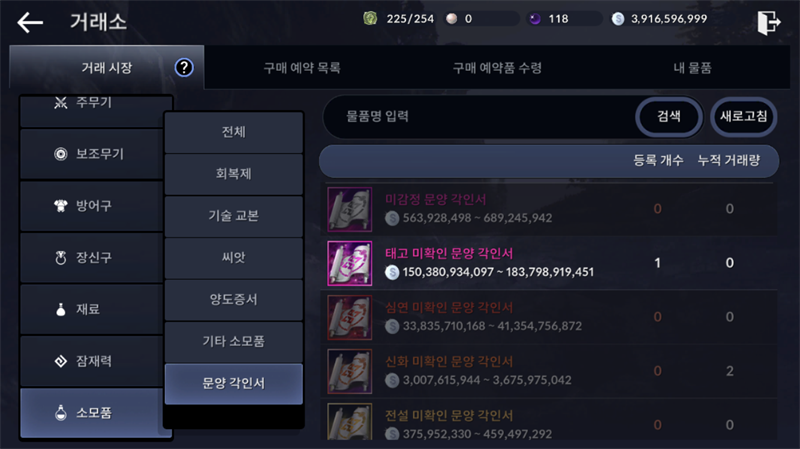Image resolution: width=800 pixels, height=449 pixels.
Task: Select the 미감정 문양 각인서 scroll icon
Action: coord(349,209)
